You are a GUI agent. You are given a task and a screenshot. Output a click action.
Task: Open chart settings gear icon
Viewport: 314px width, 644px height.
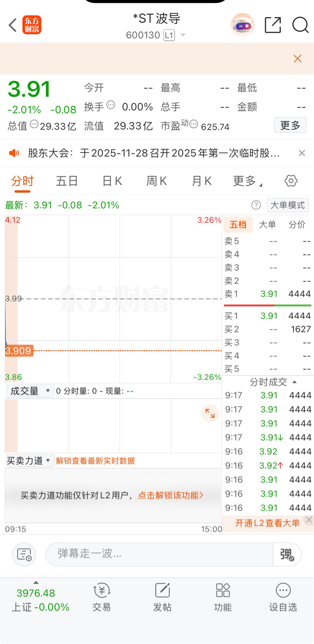[x=291, y=181]
